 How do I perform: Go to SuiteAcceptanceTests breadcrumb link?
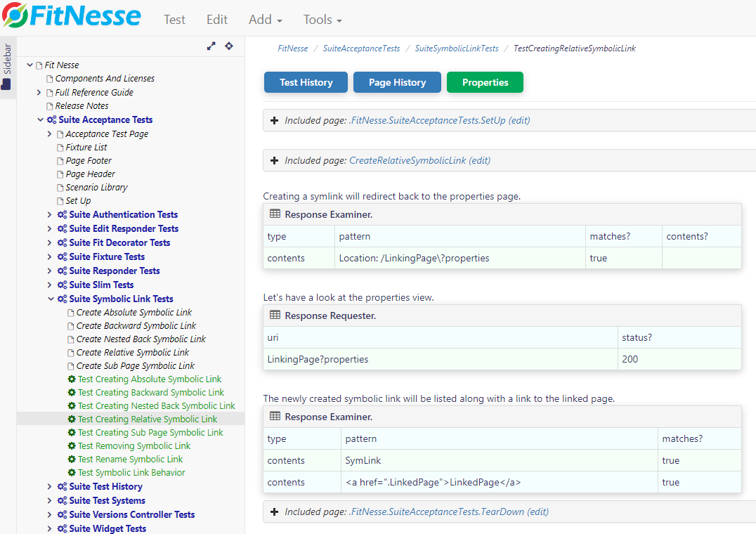click(x=361, y=48)
